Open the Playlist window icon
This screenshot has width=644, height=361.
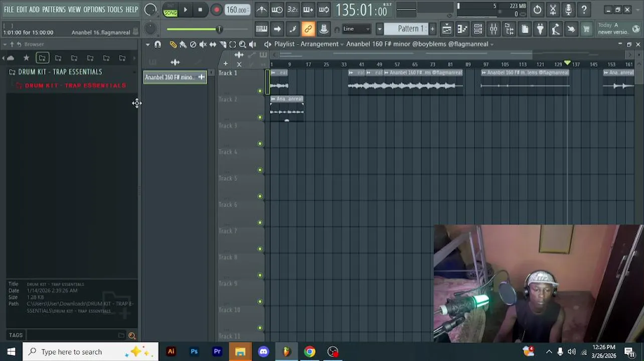click(446, 29)
